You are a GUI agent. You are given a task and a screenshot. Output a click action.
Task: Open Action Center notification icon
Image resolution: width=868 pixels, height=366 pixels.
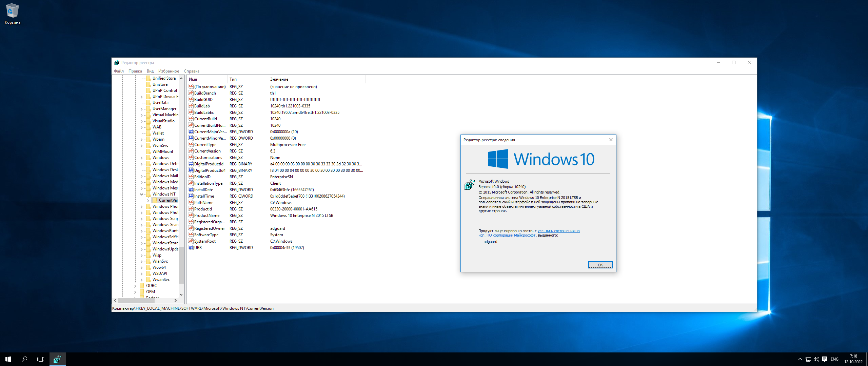[x=825, y=359]
